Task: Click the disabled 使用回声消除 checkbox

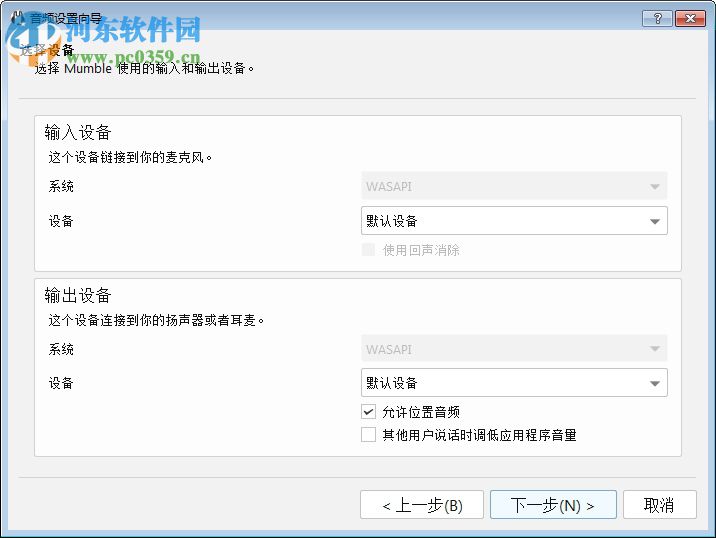Action: 369,250
